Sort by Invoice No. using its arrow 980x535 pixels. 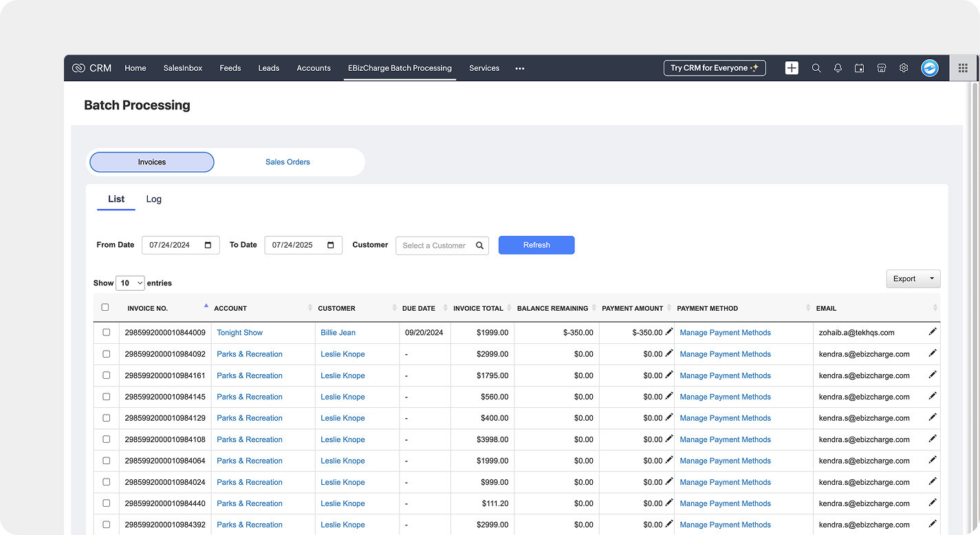coord(206,306)
